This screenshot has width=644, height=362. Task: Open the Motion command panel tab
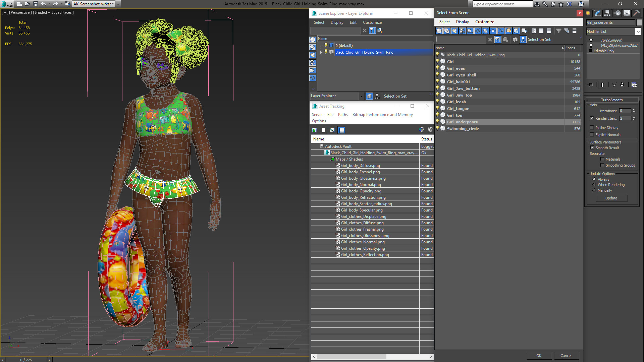tap(618, 13)
